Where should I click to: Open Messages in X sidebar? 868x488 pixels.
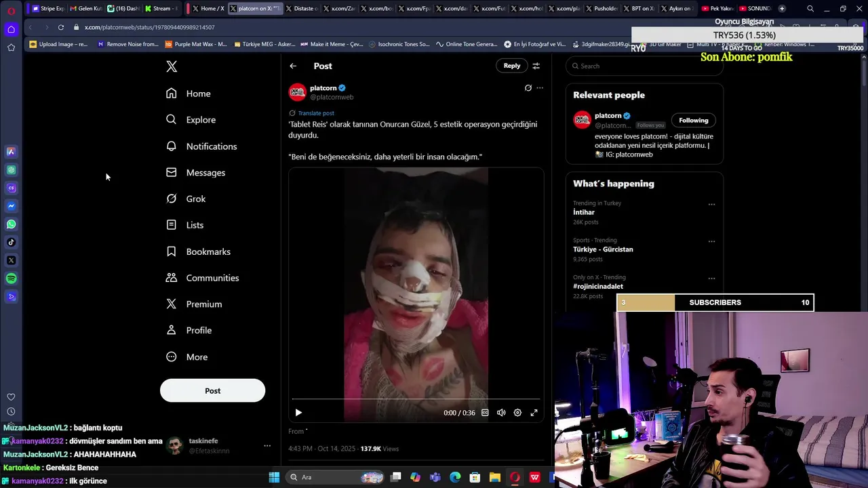[x=196, y=173]
